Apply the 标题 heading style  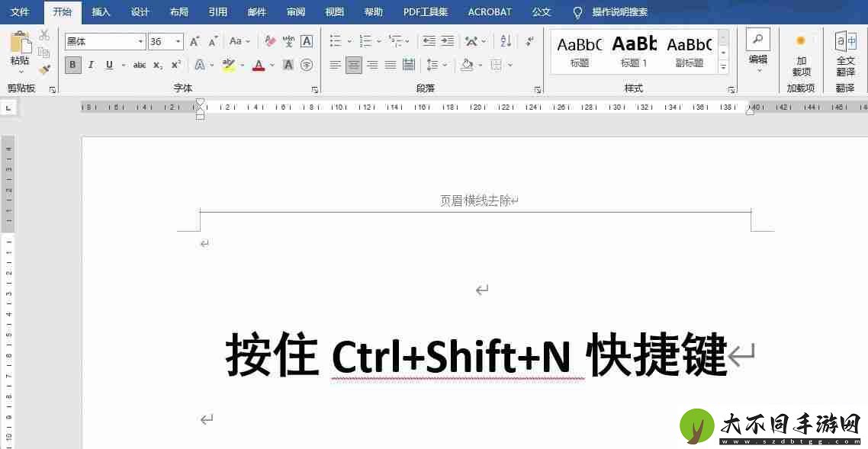pos(579,51)
